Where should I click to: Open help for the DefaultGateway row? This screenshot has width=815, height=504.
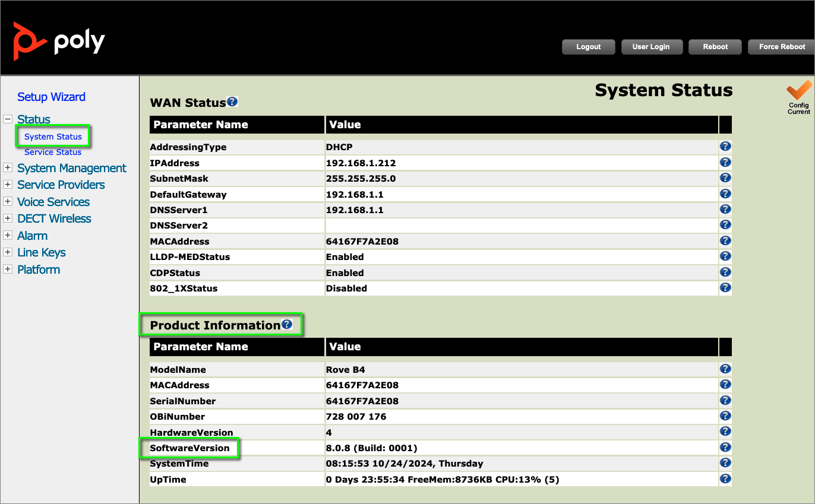click(x=725, y=194)
